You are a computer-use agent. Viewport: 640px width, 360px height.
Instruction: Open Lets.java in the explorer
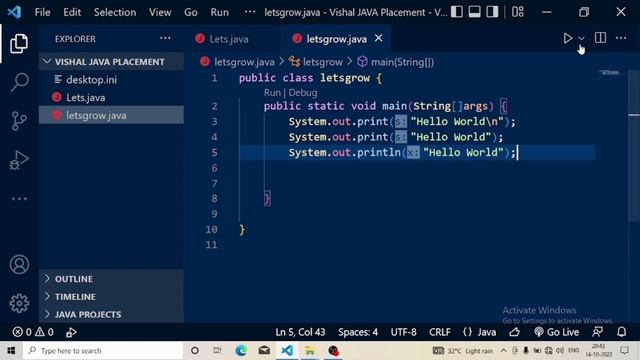pyautogui.click(x=111, y=98)
